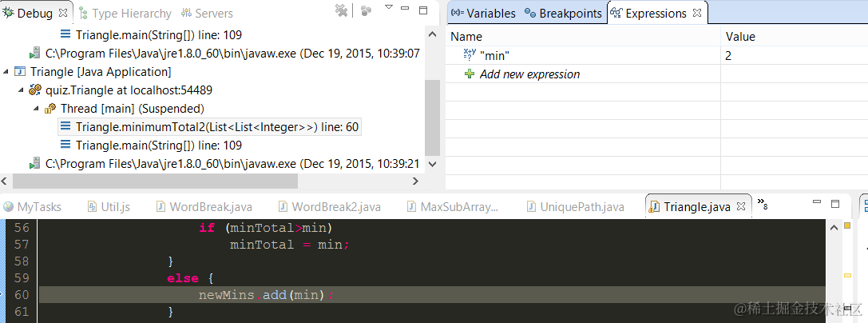This screenshot has height=323, width=868.
Task: Open the UniquePath.java editor tab
Action: 575,207
